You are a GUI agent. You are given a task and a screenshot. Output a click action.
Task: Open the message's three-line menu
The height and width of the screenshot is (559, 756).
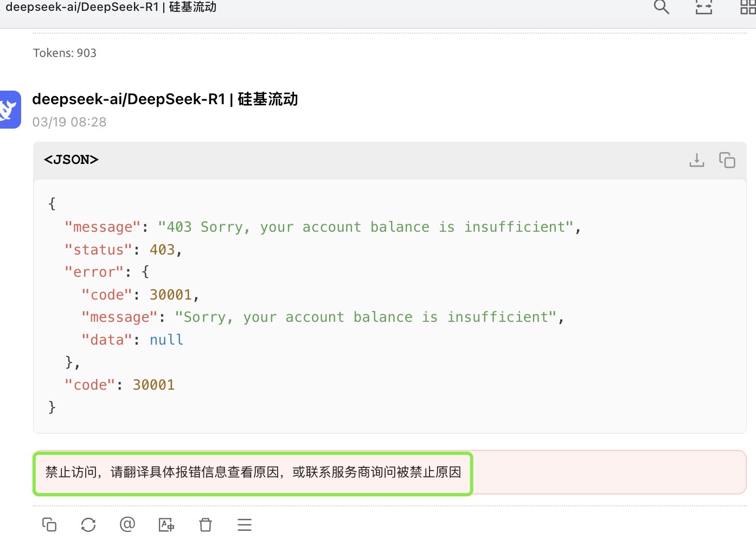[245, 525]
